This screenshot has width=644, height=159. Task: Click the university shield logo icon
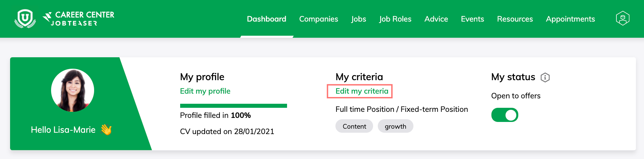[x=25, y=19]
